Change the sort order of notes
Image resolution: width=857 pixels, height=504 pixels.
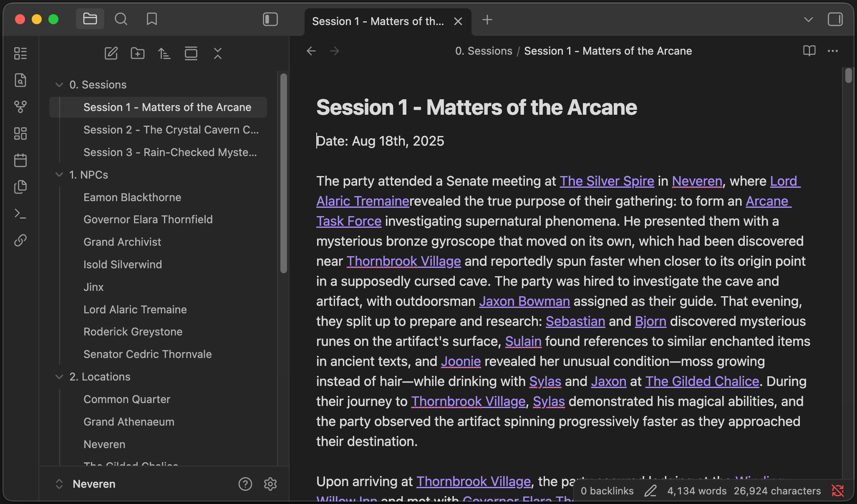click(x=164, y=53)
